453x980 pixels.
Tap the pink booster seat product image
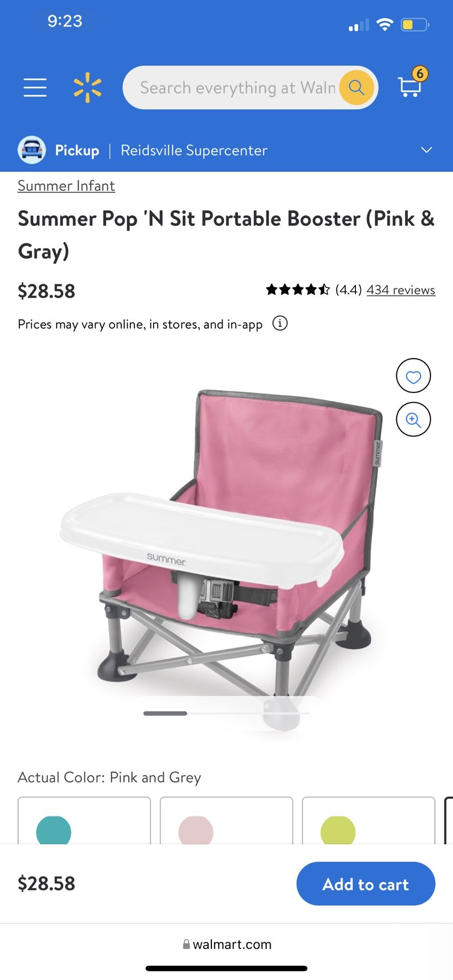coord(221,541)
